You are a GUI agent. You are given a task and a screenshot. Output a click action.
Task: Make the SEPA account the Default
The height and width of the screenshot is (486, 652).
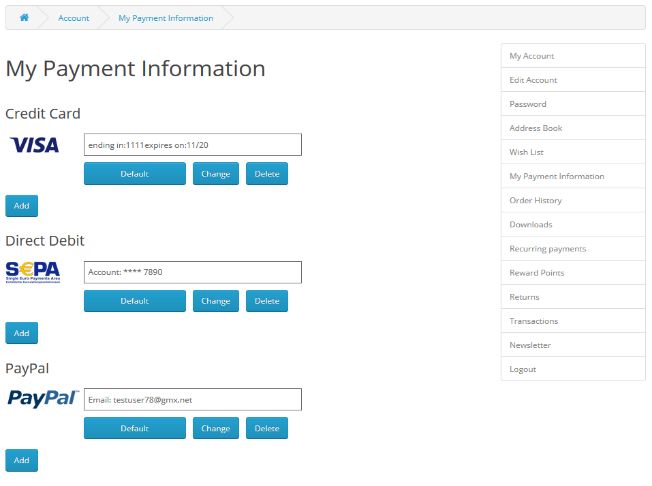coord(134,301)
